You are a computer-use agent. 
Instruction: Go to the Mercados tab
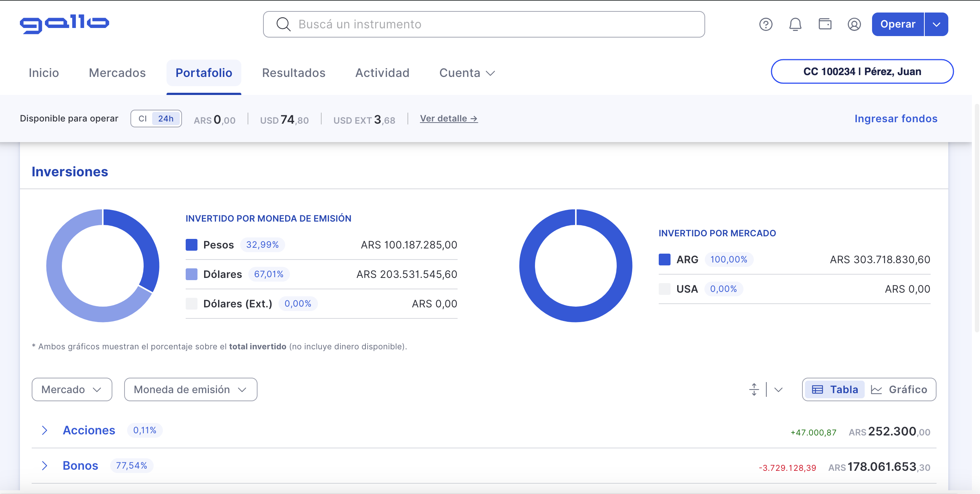click(x=117, y=73)
